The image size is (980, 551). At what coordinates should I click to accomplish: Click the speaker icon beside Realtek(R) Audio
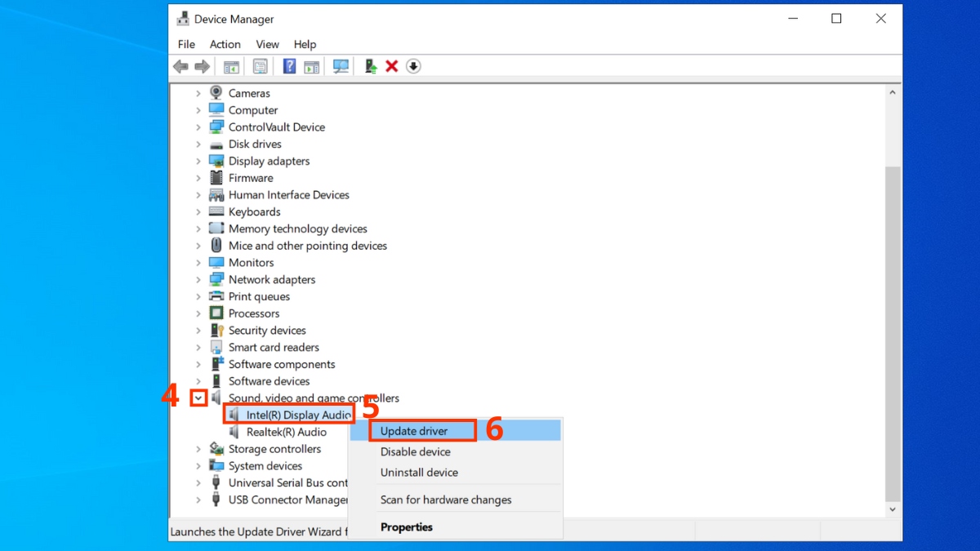click(x=234, y=432)
